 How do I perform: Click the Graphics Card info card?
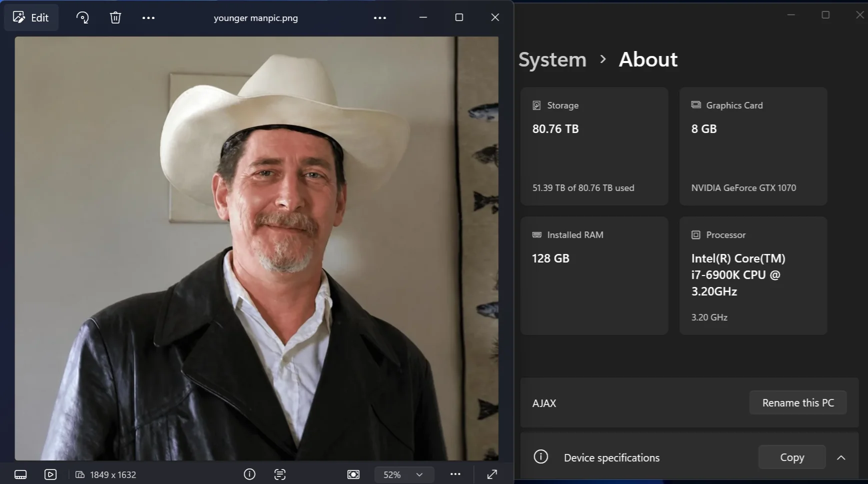point(753,146)
